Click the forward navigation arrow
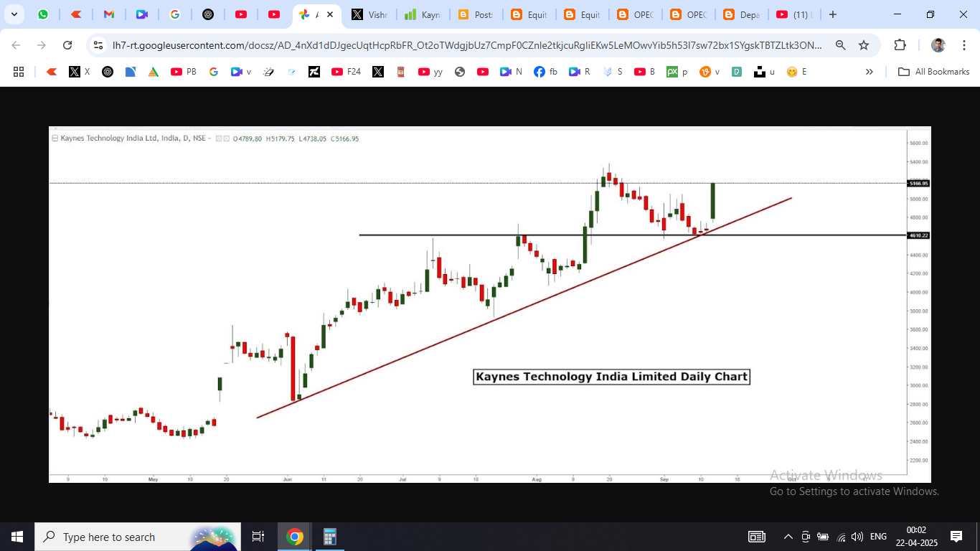 [x=42, y=45]
